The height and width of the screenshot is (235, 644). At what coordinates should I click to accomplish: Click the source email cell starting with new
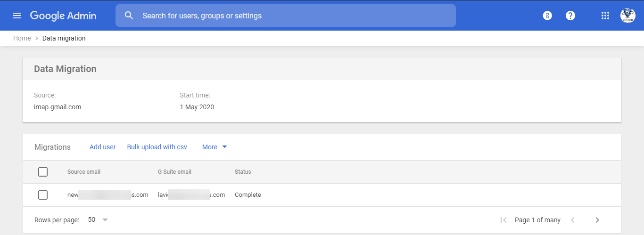[108, 195]
